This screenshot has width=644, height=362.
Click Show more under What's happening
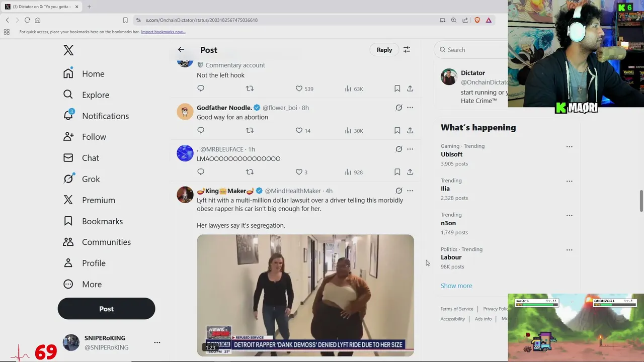(456, 286)
